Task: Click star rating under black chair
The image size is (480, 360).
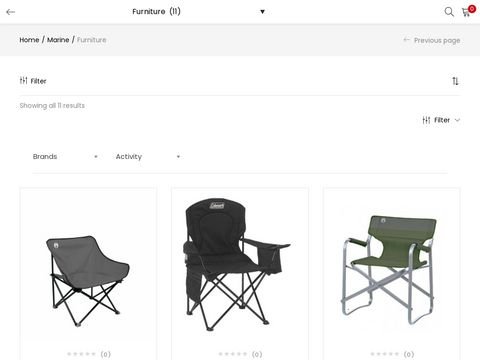Action: coord(233,354)
